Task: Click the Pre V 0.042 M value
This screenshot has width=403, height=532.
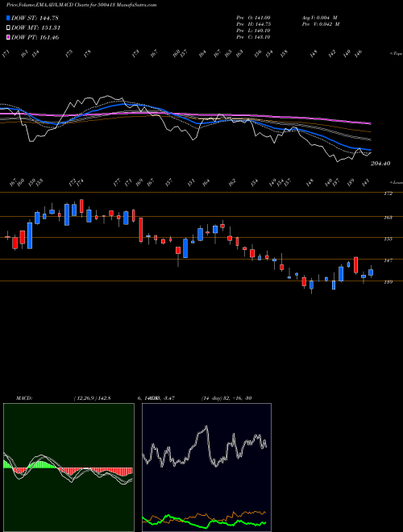Action: [x=320, y=24]
